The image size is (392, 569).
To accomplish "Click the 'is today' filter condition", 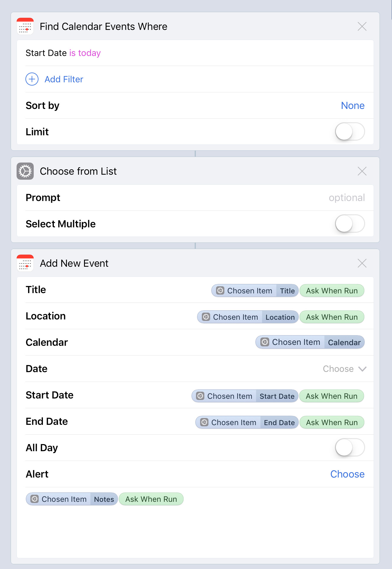I will tap(85, 53).
